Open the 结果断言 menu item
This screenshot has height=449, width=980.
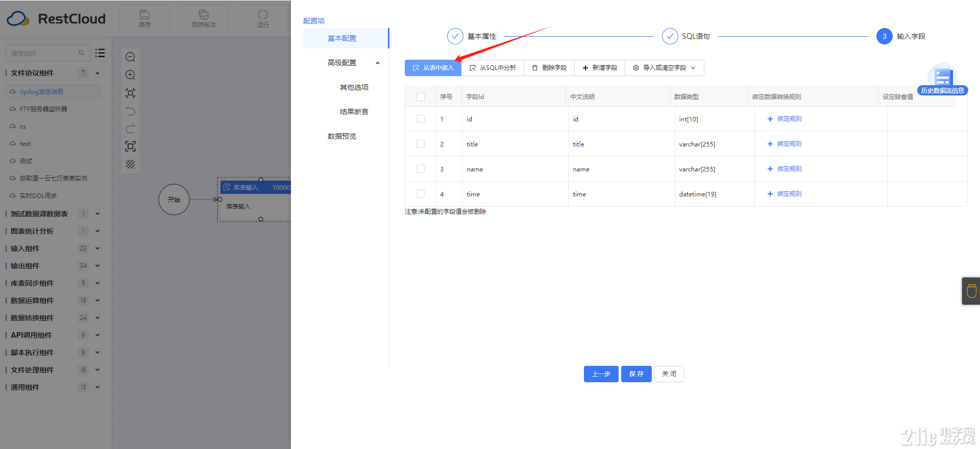pyautogui.click(x=354, y=112)
